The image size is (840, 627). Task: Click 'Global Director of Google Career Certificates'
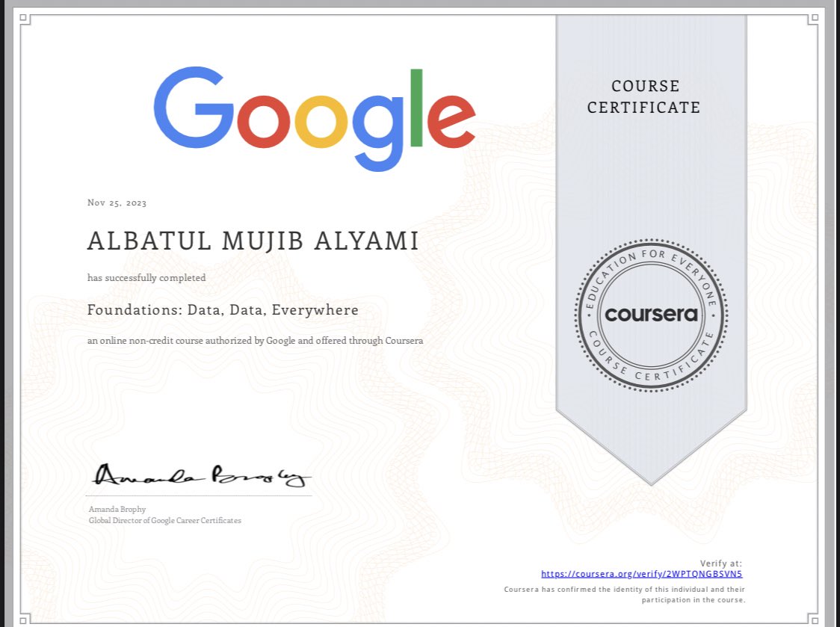point(165,520)
